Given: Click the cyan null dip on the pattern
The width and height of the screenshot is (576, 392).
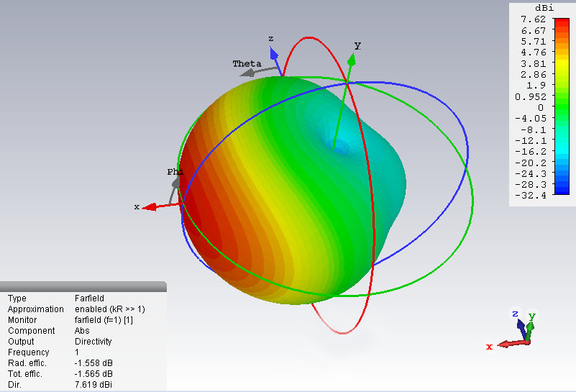Looking at the screenshot, I should 337,145.
